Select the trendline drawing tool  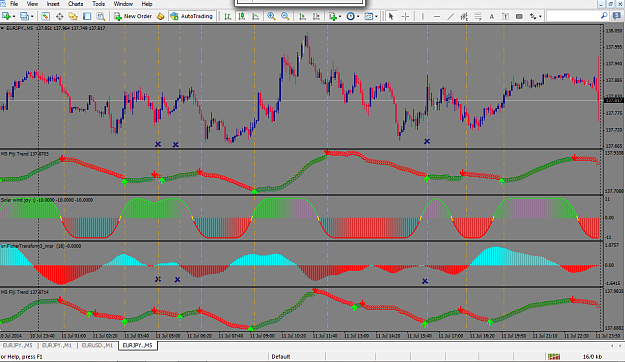[x=450, y=16]
